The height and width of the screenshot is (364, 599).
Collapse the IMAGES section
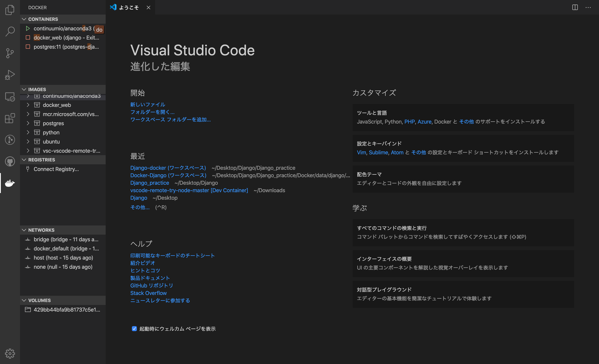(24, 89)
